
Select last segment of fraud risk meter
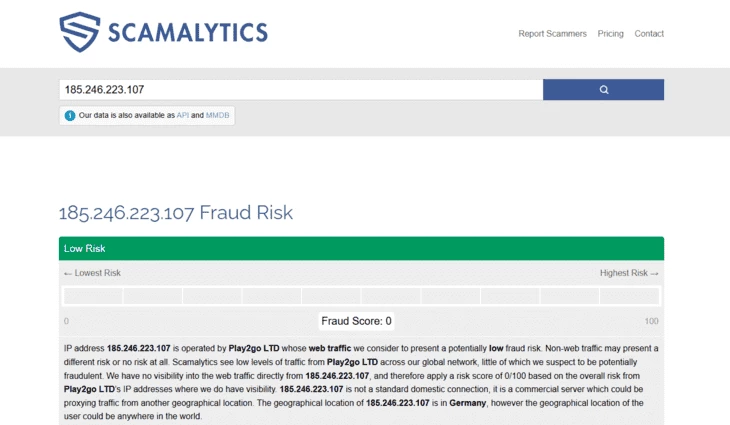click(x=629, y=296)
